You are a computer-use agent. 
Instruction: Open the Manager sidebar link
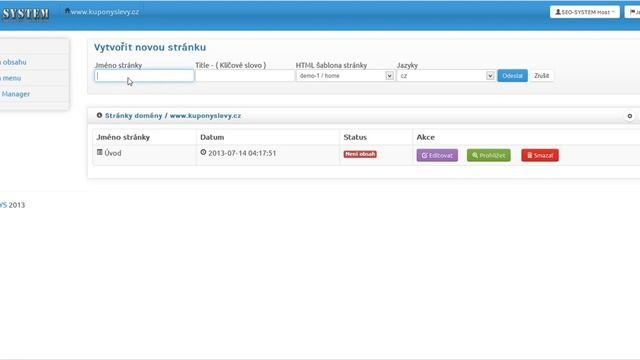coord(16,94)
